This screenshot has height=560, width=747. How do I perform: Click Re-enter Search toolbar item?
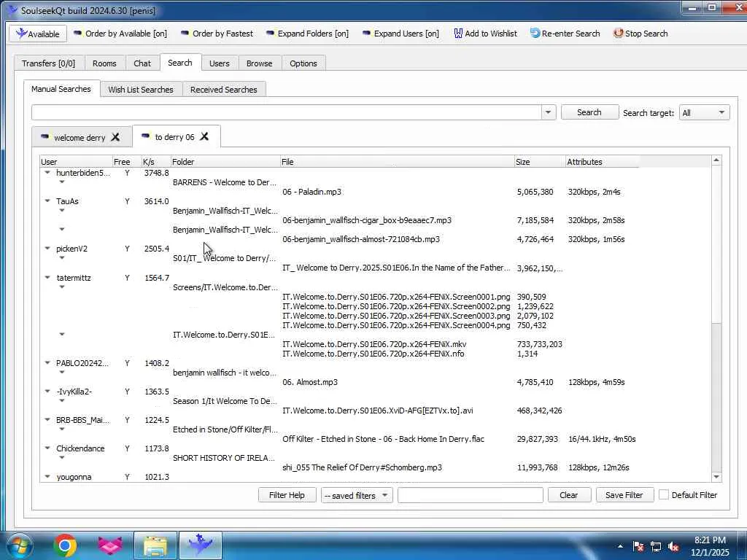(565, 34)
